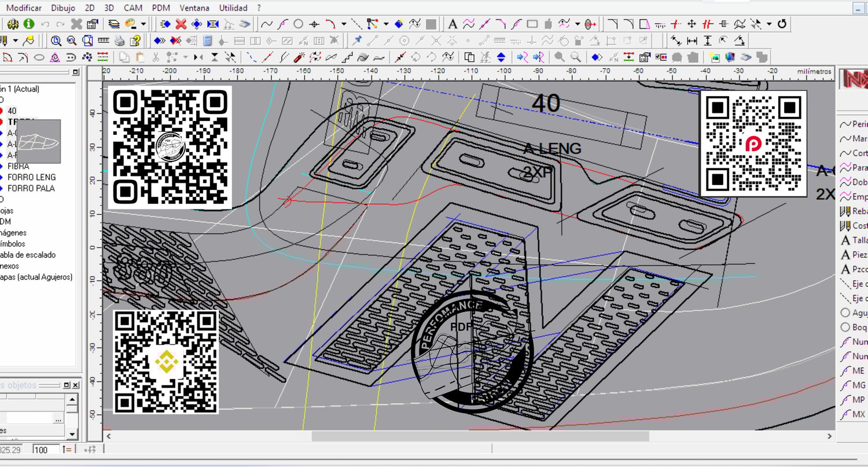Select the circle drawing tool
The height and width of the screenshot is (467, 868).
[x=298, y=24]
